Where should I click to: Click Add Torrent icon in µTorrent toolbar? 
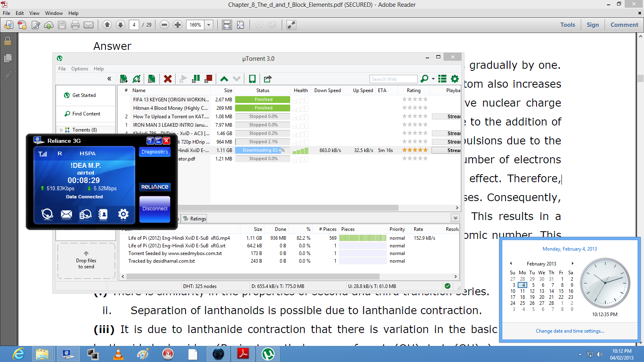coord(124,79)
